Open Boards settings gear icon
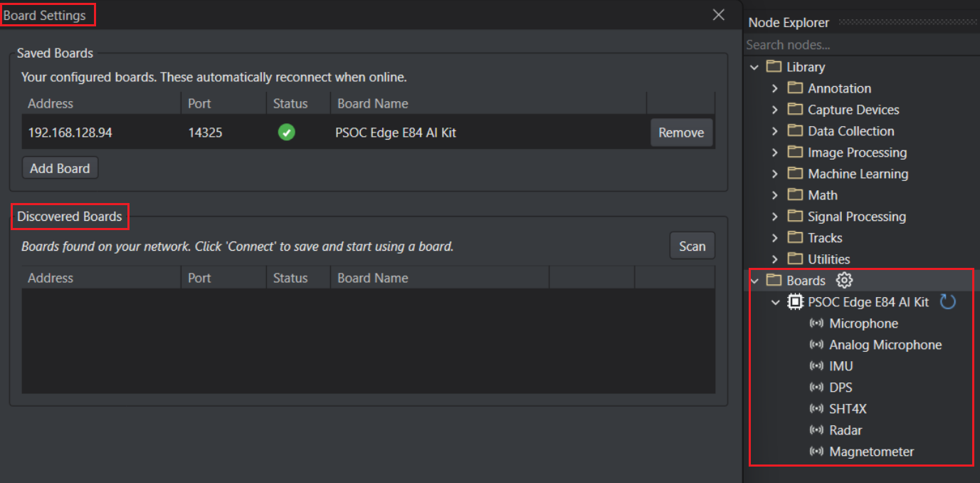 (844, 281)
